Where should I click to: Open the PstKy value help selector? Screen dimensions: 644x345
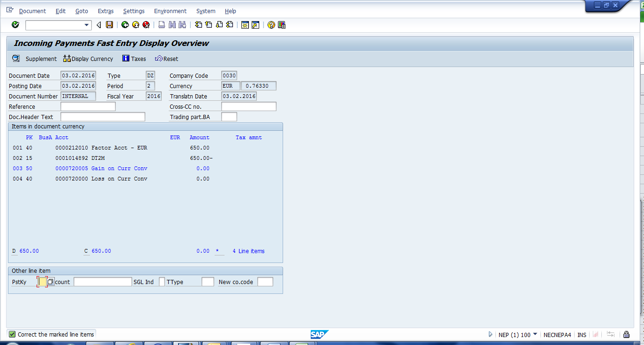51,282
